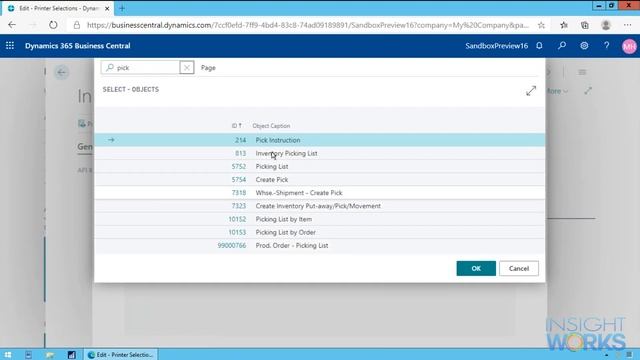The height and width of the screenshot is (360, 640).
Task: Open the background page More options dropdown
Action: pyautogui.click(x=557, y=91)
